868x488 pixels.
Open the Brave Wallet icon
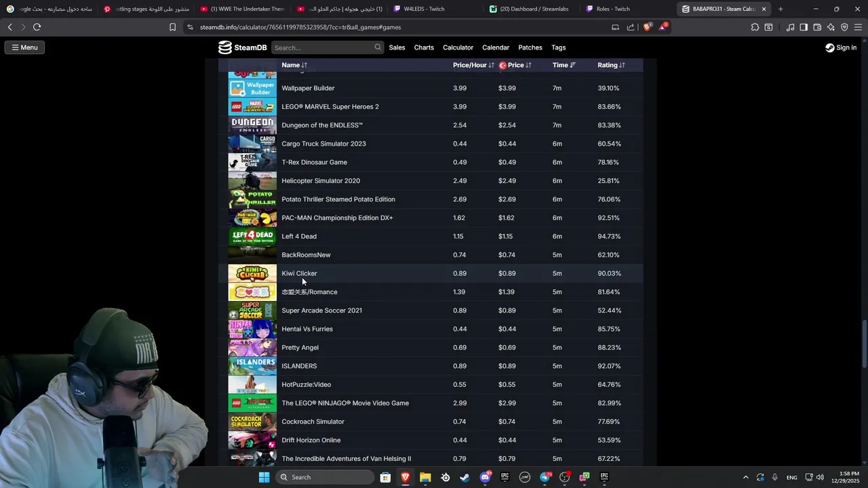pyautogui.click(x=817, y=27)
